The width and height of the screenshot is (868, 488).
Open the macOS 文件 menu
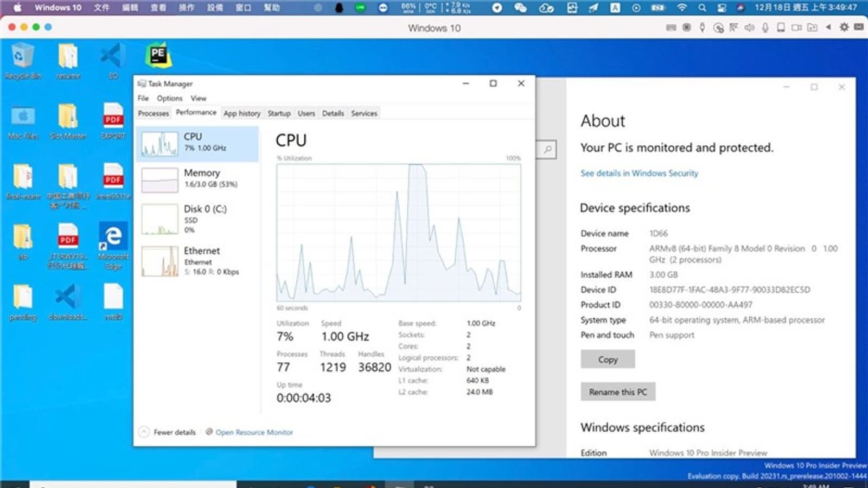click(101, 8)
